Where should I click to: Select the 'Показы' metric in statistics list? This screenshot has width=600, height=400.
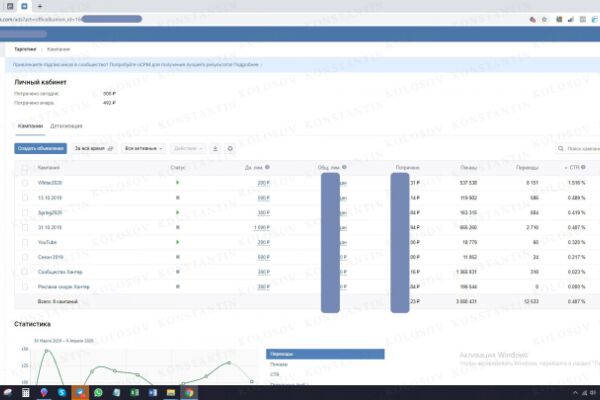279,364
